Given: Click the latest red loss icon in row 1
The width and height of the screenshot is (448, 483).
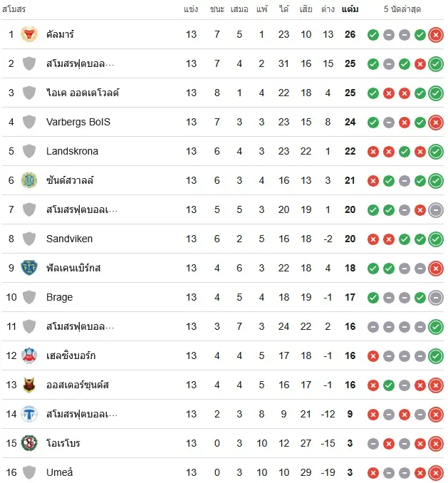Looking at the screenshot, I should pos(436,35).
